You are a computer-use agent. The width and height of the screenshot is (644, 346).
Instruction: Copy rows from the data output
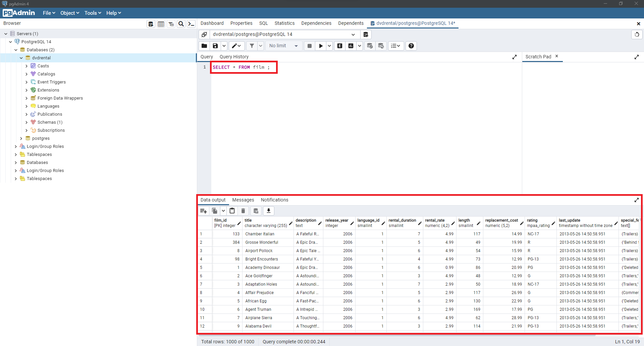214,211
